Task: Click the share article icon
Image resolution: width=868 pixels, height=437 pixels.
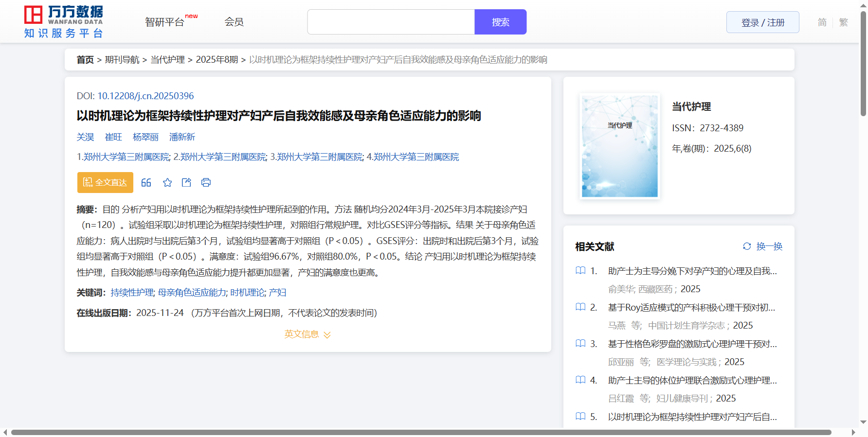Action: point(186,182)
